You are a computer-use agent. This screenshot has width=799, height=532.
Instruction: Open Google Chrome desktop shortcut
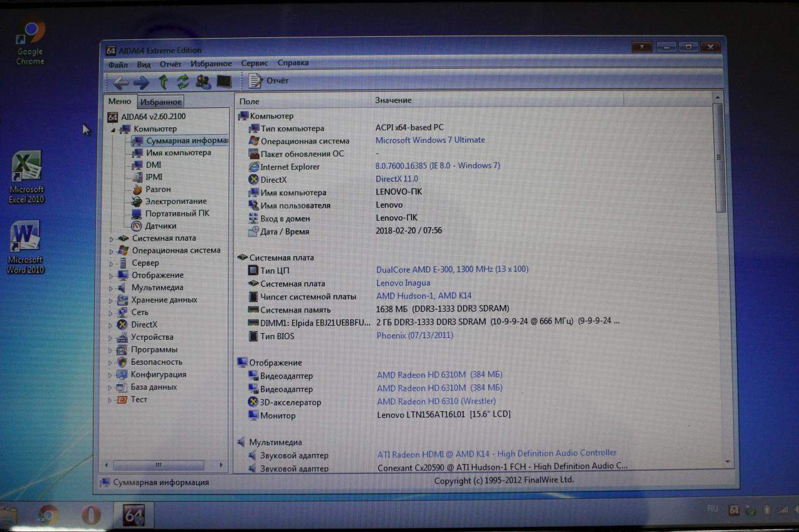[30, 42]
